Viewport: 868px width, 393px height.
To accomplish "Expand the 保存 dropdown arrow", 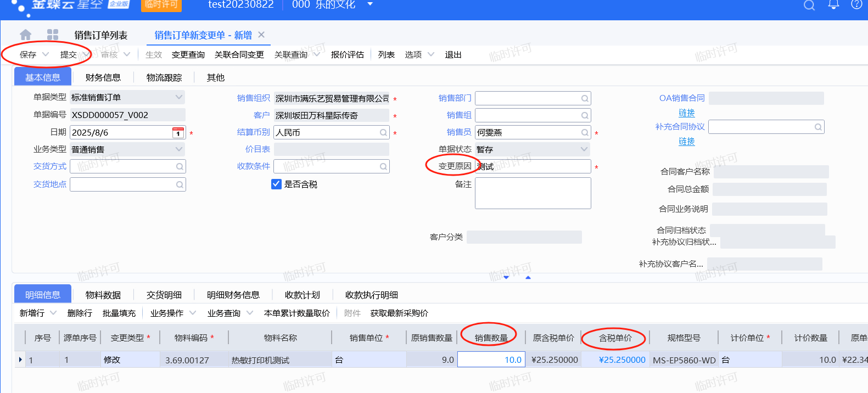I will click(x=46, y=54).
